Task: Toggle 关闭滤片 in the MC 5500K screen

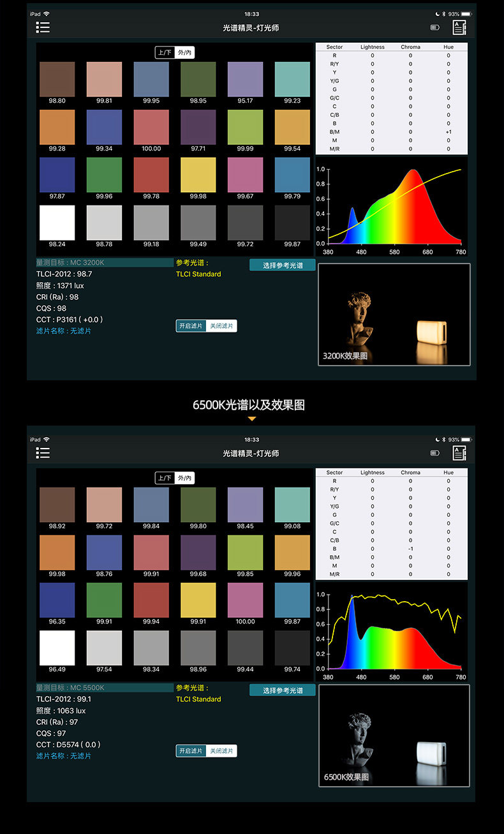Action: 221,751
